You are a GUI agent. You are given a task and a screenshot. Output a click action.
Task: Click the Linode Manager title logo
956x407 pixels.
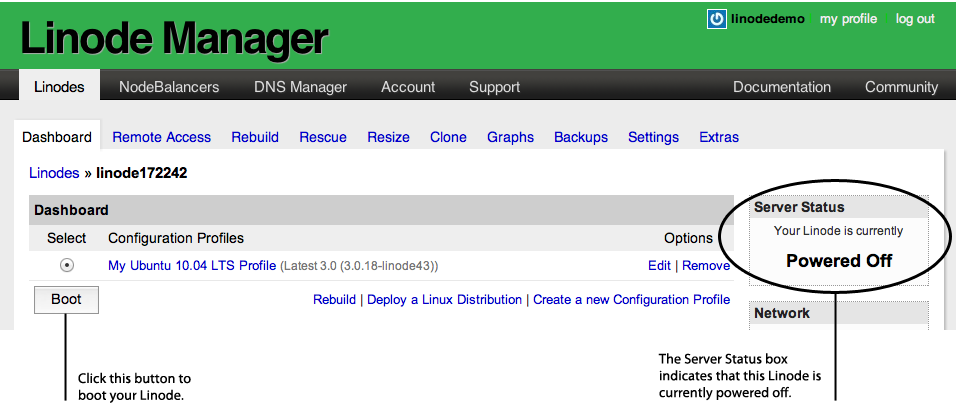[174, 38]
